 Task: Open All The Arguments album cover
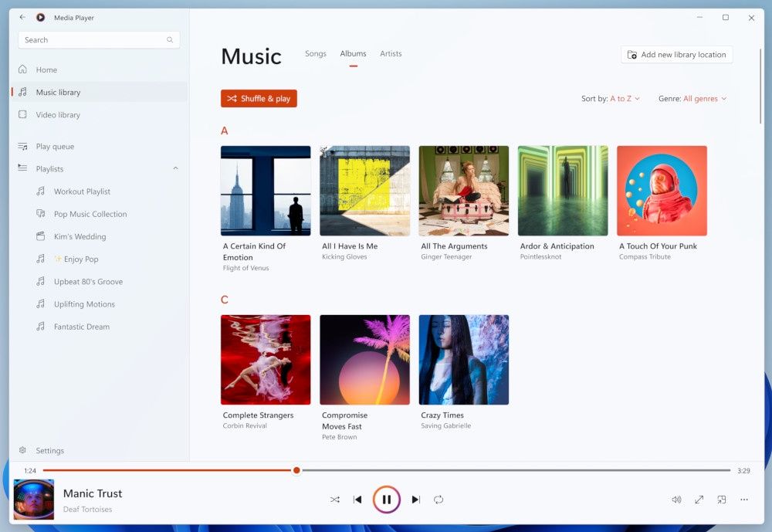[x=464, y=191]
